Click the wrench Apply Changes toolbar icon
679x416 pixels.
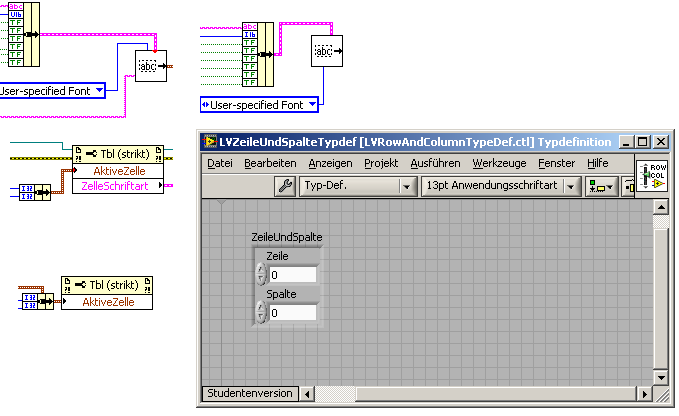tap(285, 186)
